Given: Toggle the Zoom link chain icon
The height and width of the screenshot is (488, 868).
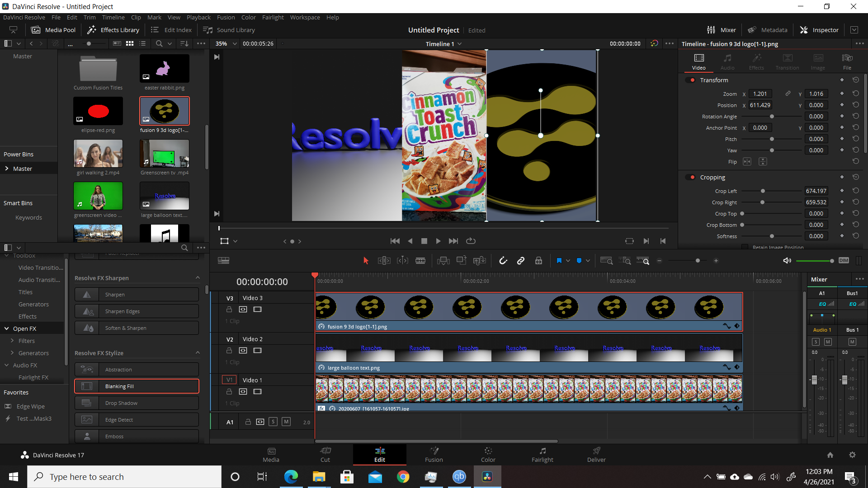Looking at the screenshot, I should tap(788, 94).
